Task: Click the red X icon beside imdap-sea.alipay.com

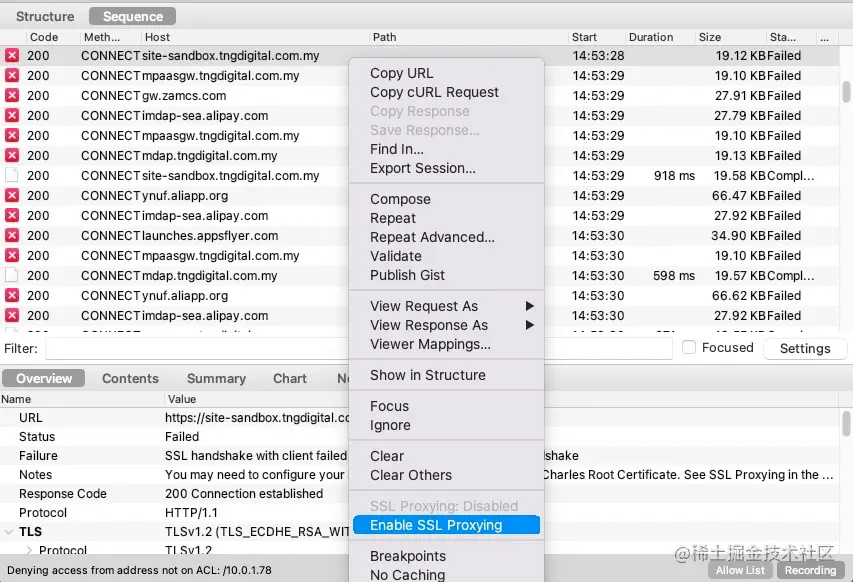Action: (10, 116)
